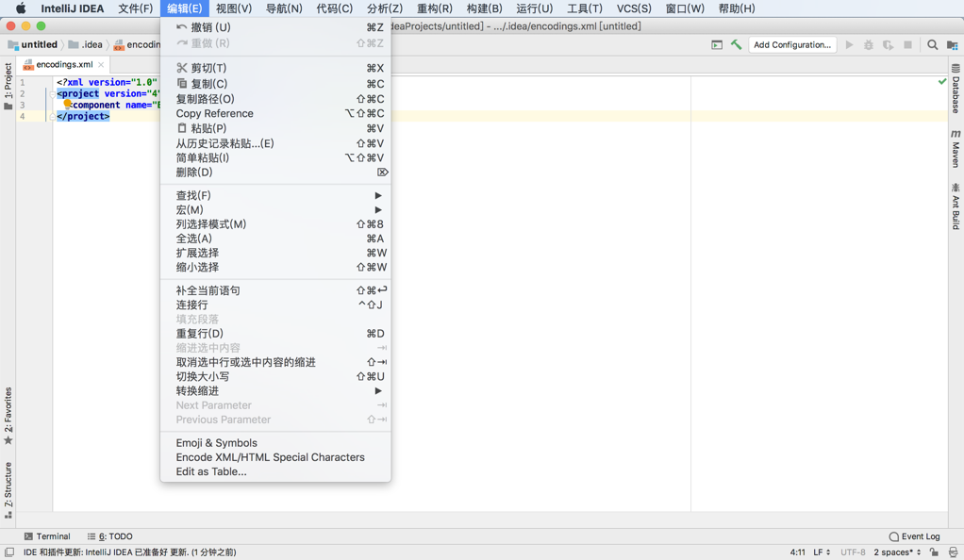The height and width of the screenshot is (560, 964).
Task: Choose 切换大小写 menu item
Action: click(x=275, y=377)
